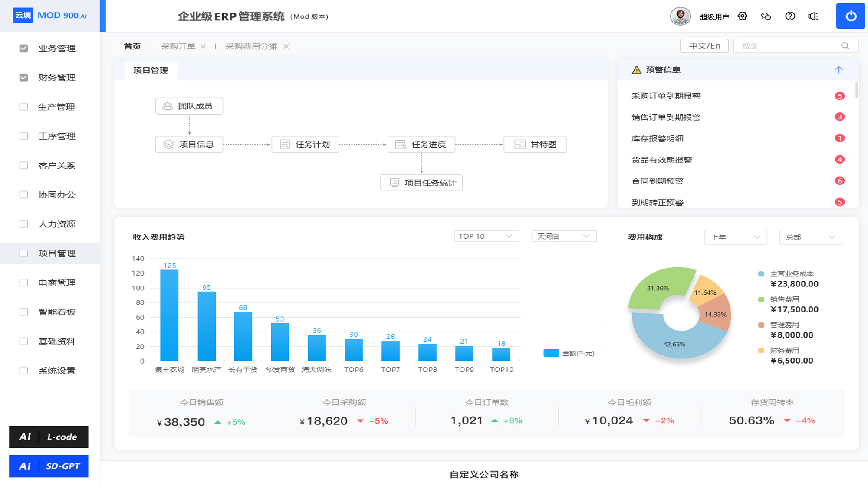Click the 任务计划 checklist icon
Viewport: 868px width, 486px height.
(285, 144)
